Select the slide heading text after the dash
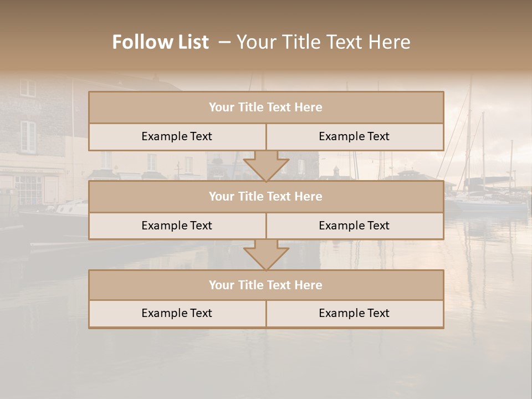The image size is (532, 399). coord(323,42)
